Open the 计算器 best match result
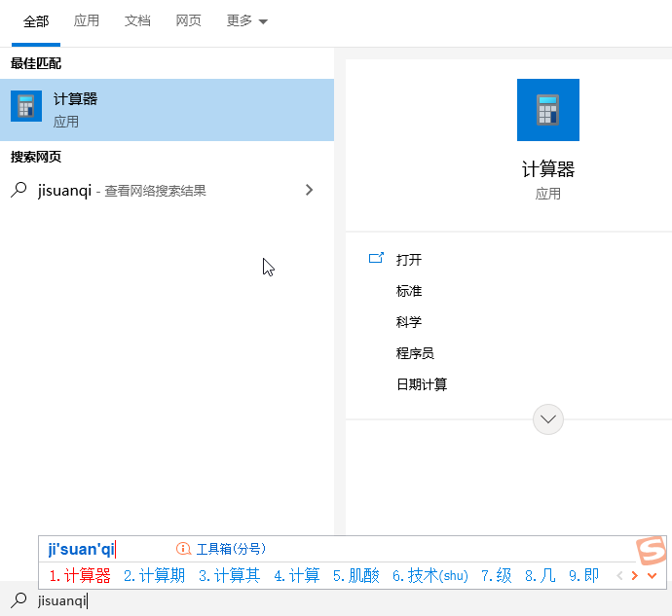672x616 pixels. (167, 110)
